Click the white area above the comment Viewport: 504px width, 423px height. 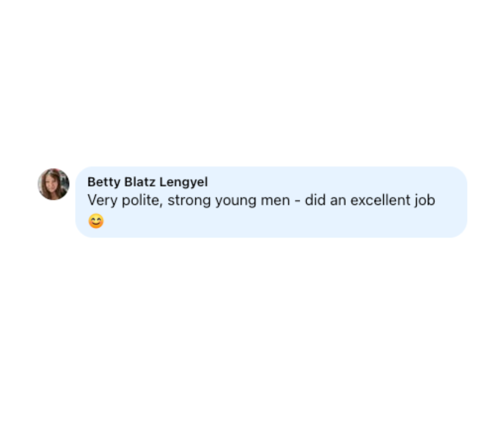(252, 81)
